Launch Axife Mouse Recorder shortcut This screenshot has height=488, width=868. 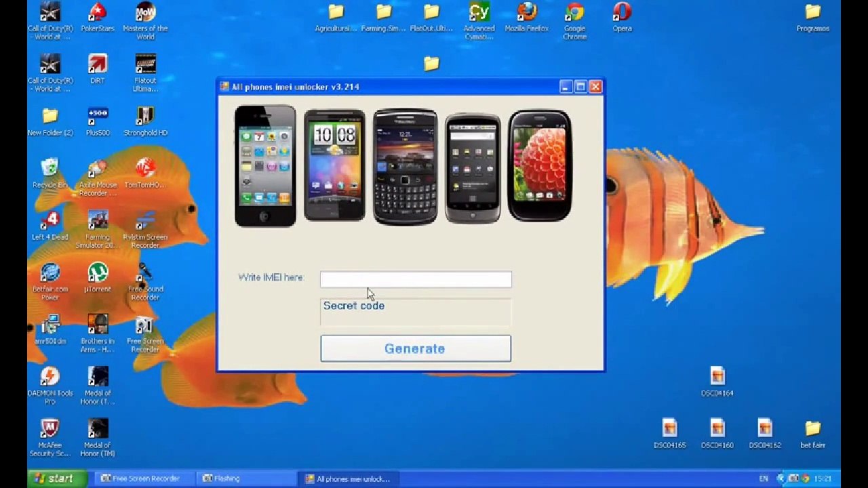coord(98,178)
